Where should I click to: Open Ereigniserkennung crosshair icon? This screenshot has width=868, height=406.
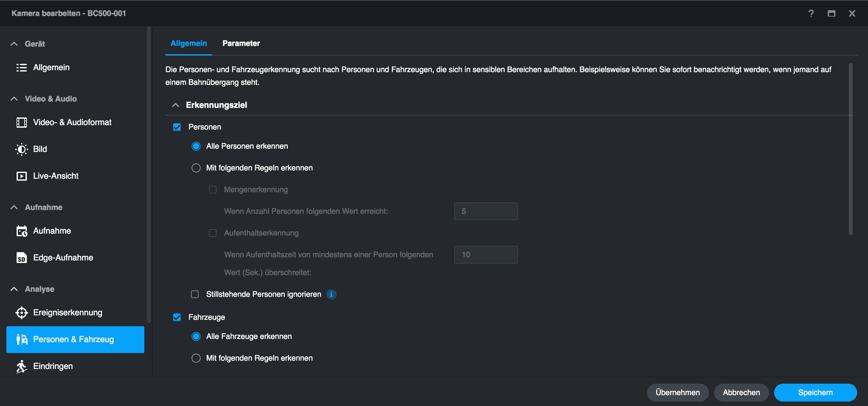(22, 313)
